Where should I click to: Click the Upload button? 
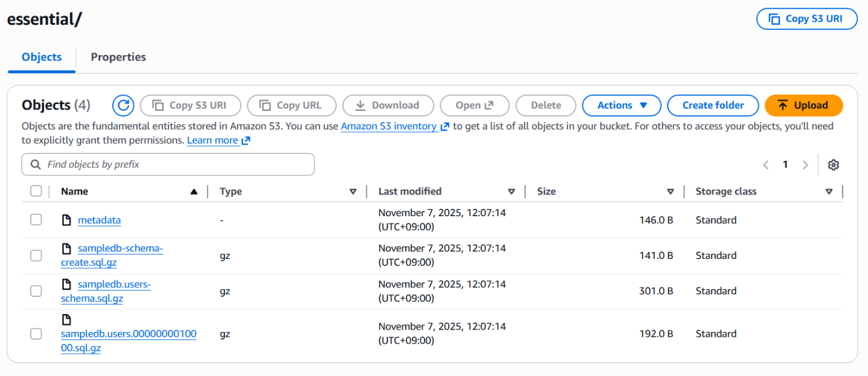pos(804,105)
